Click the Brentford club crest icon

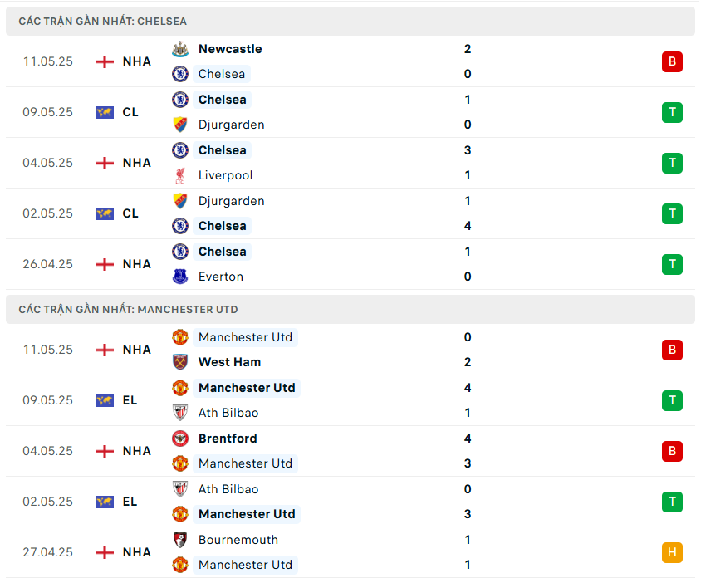[179, 439]
